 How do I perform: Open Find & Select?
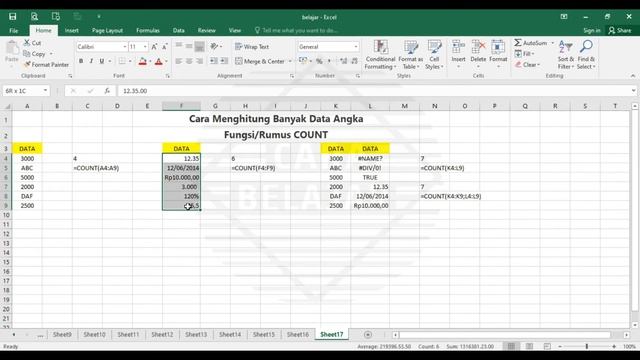(x=586, y=55)
